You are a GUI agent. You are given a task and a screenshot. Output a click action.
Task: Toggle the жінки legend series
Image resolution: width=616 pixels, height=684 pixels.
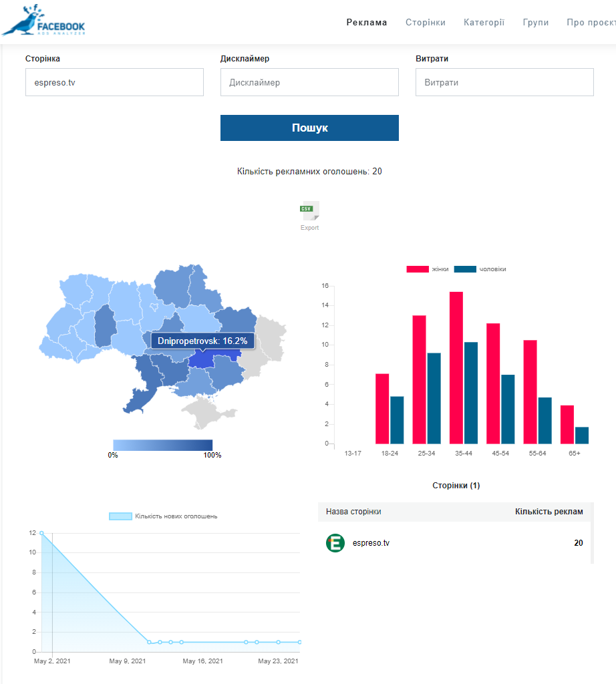click(x=428, y=269)
